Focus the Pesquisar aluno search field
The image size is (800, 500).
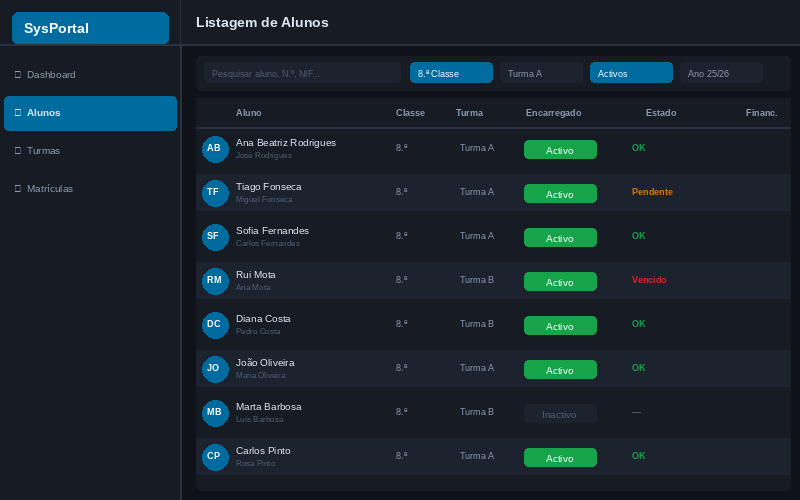pos(302,73)
